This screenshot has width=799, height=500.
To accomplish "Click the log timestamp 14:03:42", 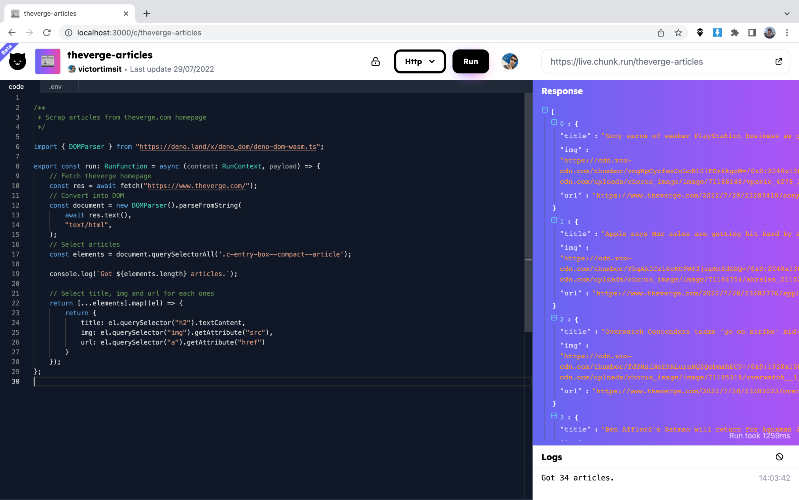I will coord(774,478).
